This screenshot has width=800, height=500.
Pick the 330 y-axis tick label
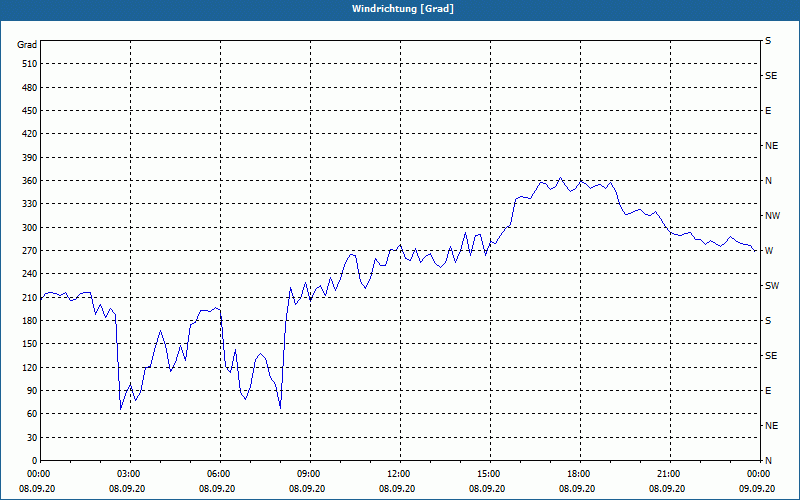pos(30,204)
